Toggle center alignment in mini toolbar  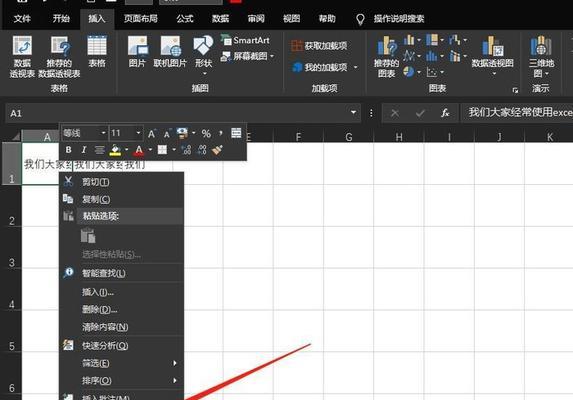[99, 150]
